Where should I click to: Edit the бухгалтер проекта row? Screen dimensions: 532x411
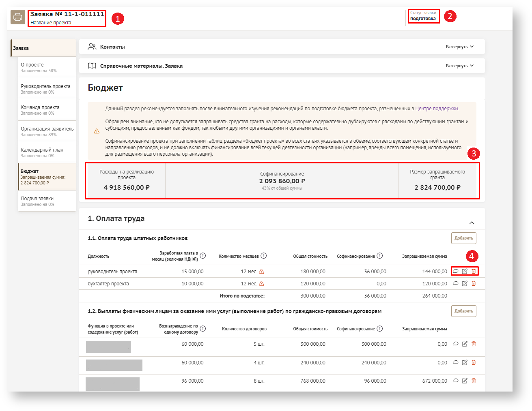[465, 283]
